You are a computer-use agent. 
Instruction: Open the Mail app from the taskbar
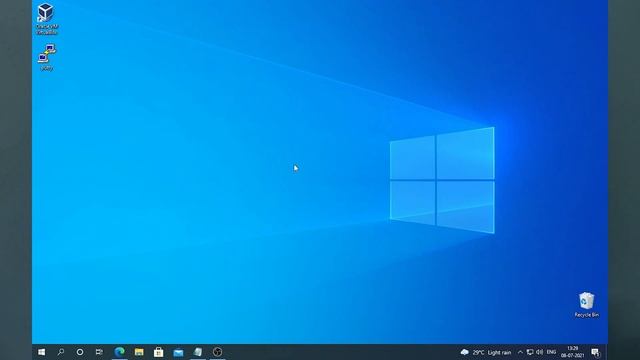tap(178, 352)
